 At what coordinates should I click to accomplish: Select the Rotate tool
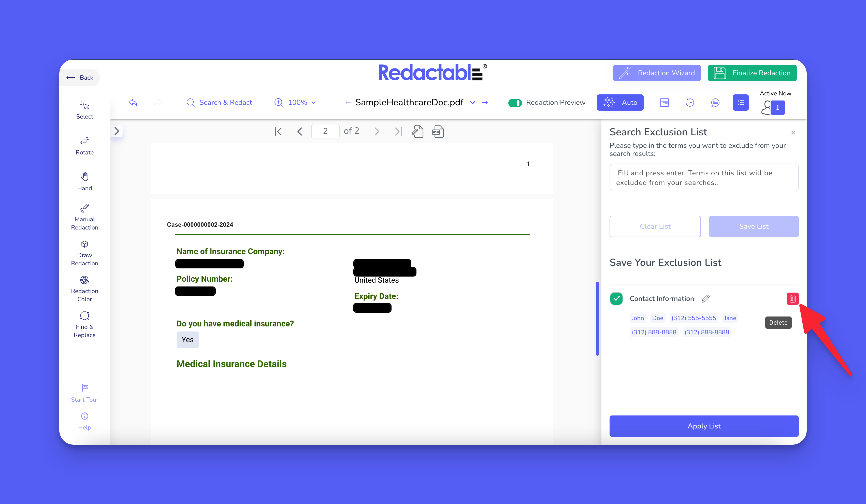pos(84,146)
